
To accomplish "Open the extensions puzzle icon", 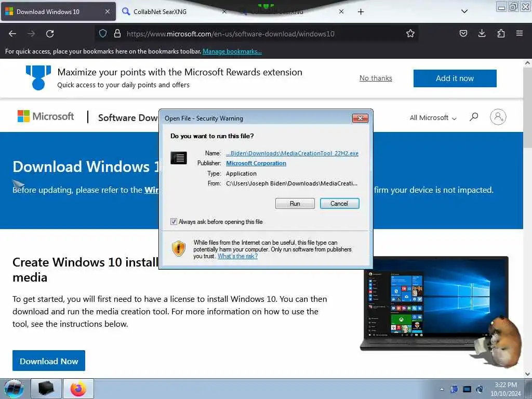I will click(x=501, y=33).
